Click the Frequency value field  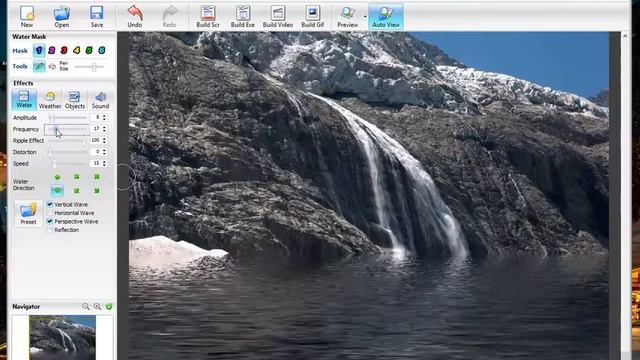coord(96,129)
